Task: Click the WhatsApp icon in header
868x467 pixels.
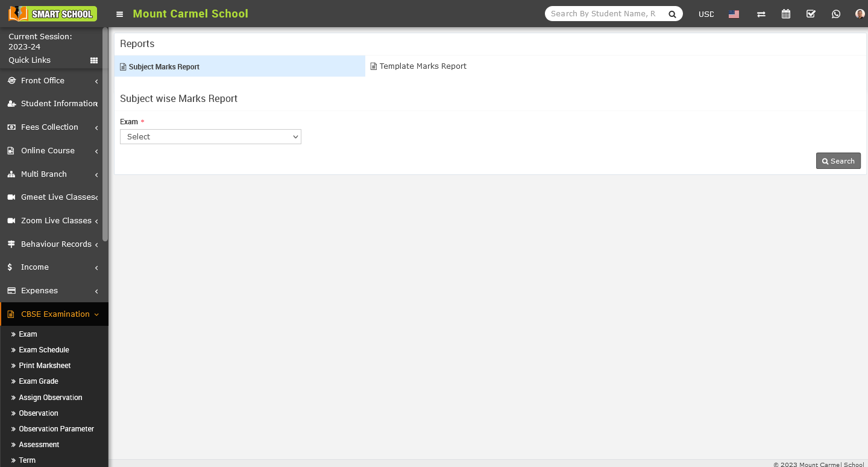Action: (835, 14)
